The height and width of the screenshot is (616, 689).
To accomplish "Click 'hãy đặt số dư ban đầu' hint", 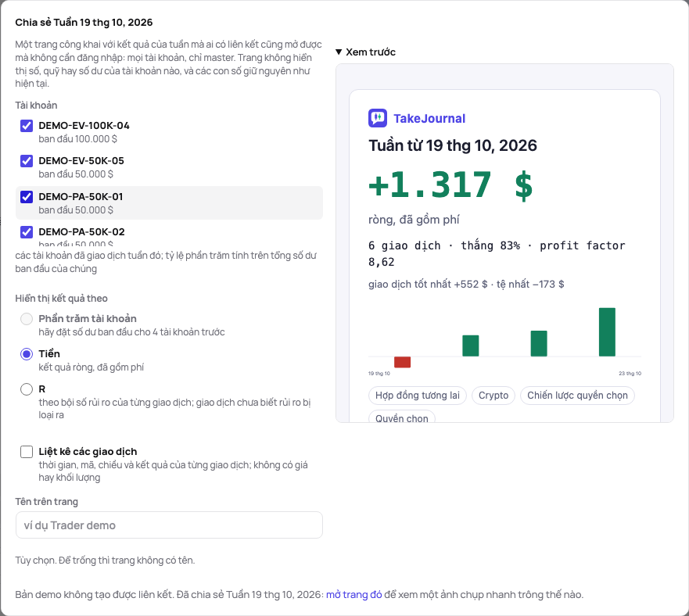I will click(131, 331).
